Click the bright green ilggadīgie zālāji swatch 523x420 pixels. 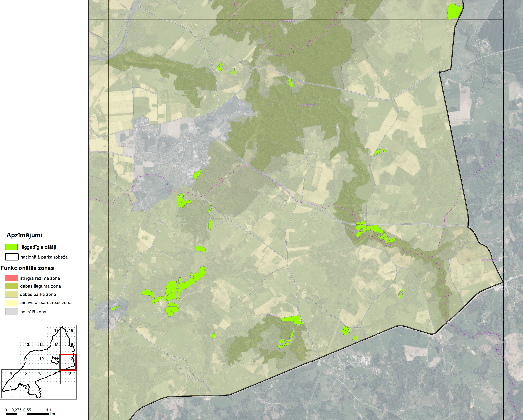(x=11, y=247)
